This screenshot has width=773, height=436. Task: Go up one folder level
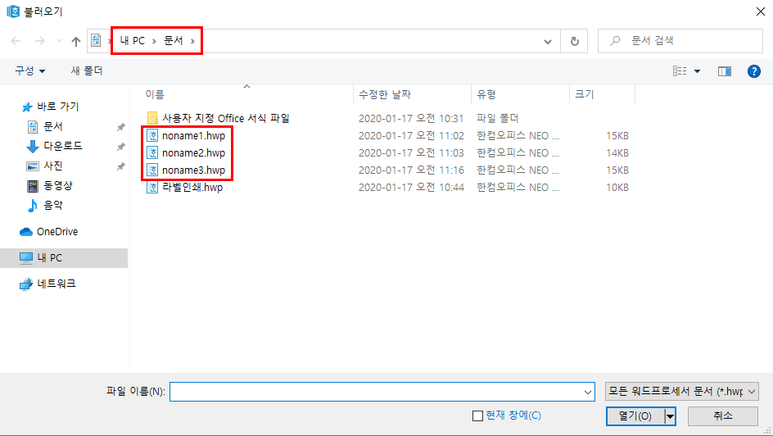pyautogui.click(x=76, y=41)
